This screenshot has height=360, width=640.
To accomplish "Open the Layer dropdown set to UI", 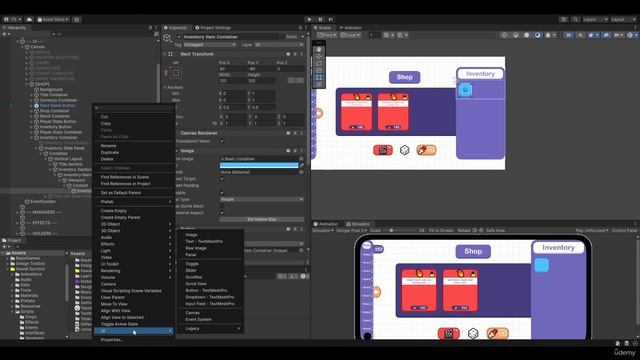I will pyautogui.click(x=279, y=44).
